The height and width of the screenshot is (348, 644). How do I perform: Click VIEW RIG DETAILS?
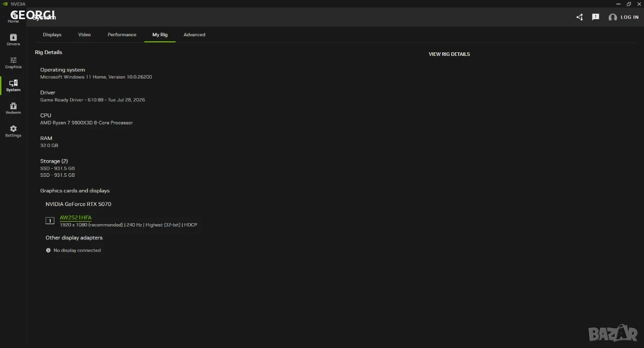449,54
